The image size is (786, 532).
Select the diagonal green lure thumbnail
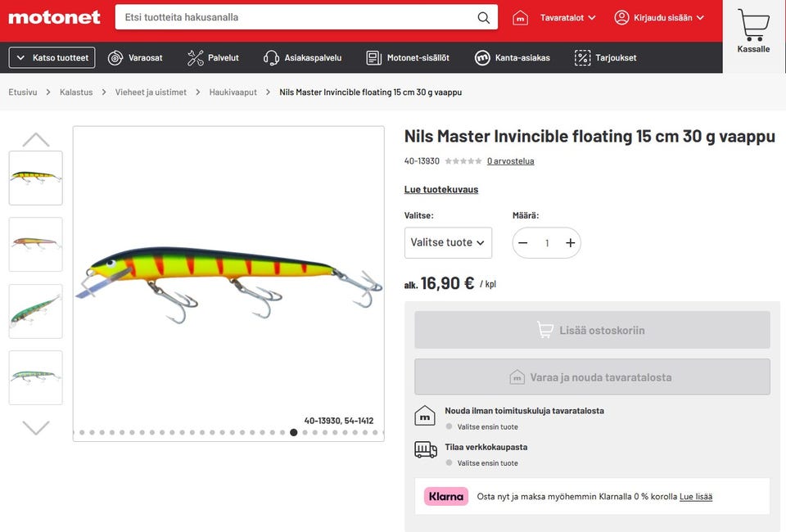[35, 311]
